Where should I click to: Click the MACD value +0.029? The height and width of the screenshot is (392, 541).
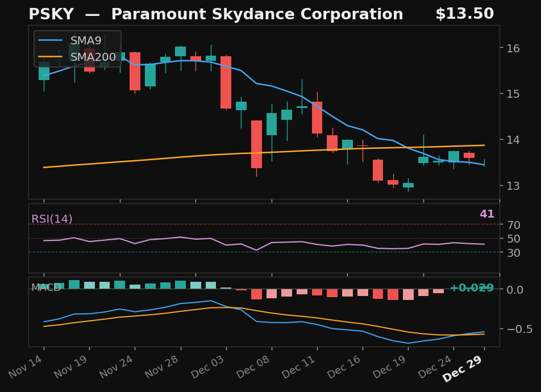click(472, 288)
